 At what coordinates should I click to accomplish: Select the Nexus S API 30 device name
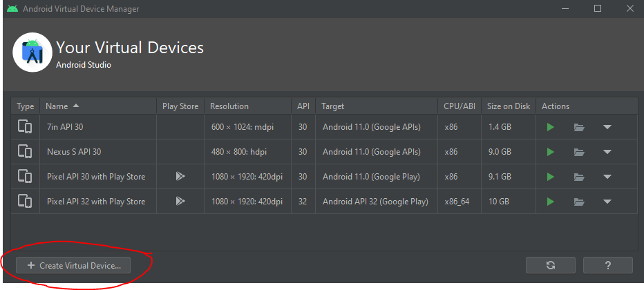[74, 152]
